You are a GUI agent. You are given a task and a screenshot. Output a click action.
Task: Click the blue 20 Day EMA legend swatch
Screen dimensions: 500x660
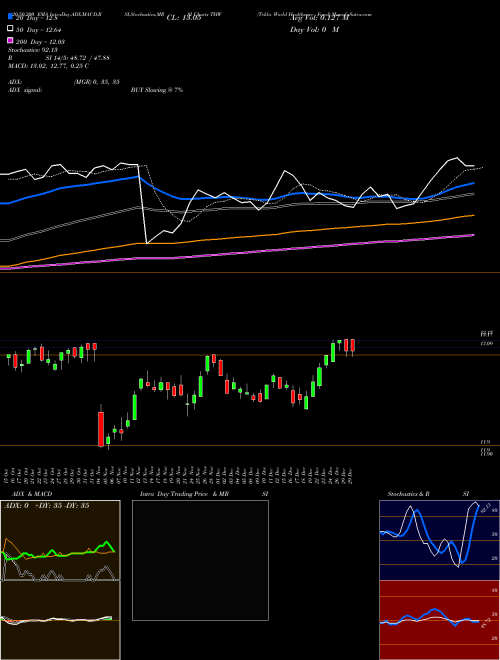point(11,17)
